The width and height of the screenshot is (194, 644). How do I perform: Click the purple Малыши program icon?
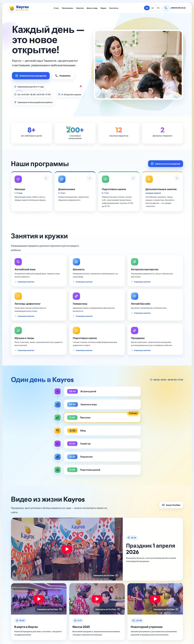18,179
